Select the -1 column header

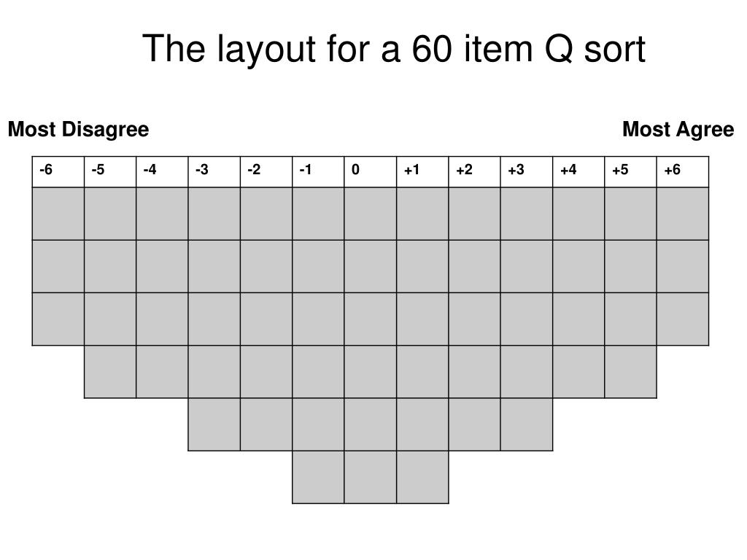[318, 172]
